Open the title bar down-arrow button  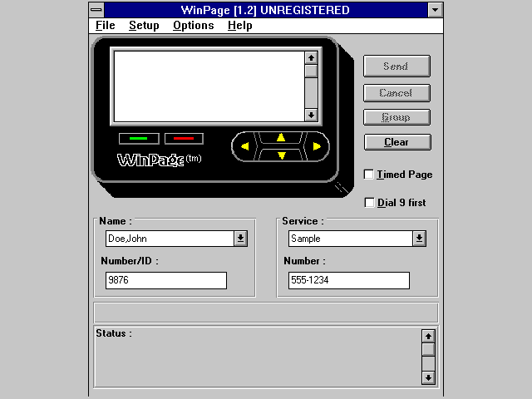pos(436,10)
